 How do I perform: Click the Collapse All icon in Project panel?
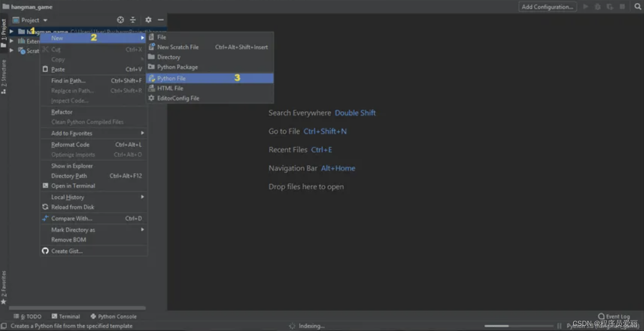pyautogui.click(x=133, y=20)
